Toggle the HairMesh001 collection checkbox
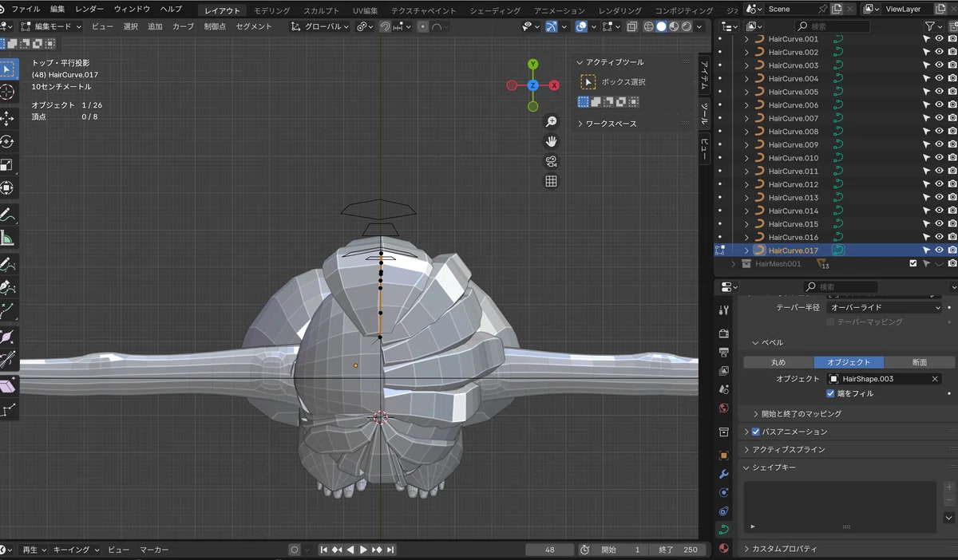This screenshot has width=958, height=560. pyautogui.click(x=913, y=263)
